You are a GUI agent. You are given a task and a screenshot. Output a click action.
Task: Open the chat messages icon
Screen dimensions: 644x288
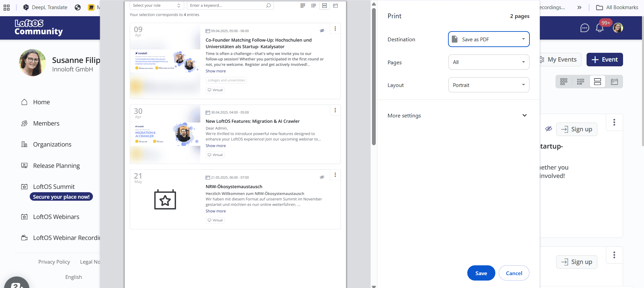585,28
